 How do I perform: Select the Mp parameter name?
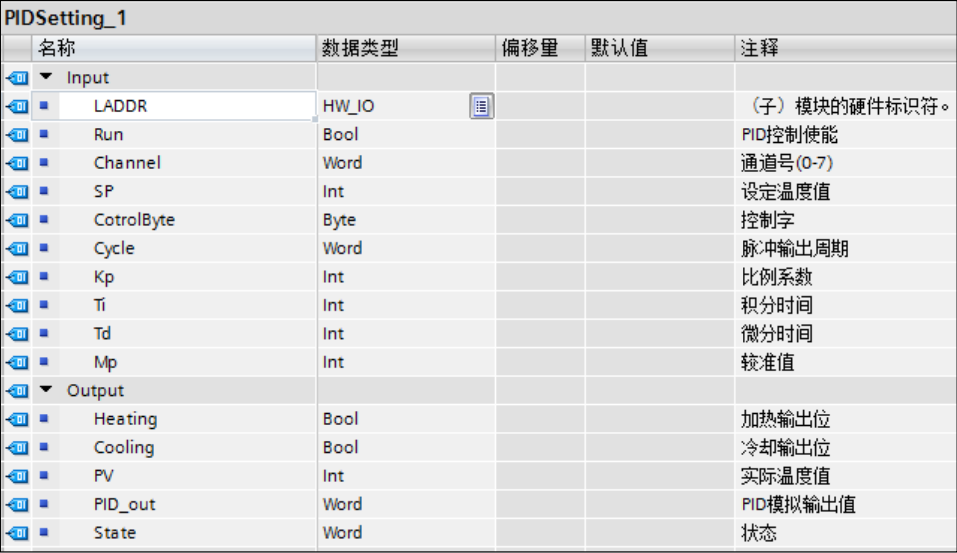pos(106,363)
